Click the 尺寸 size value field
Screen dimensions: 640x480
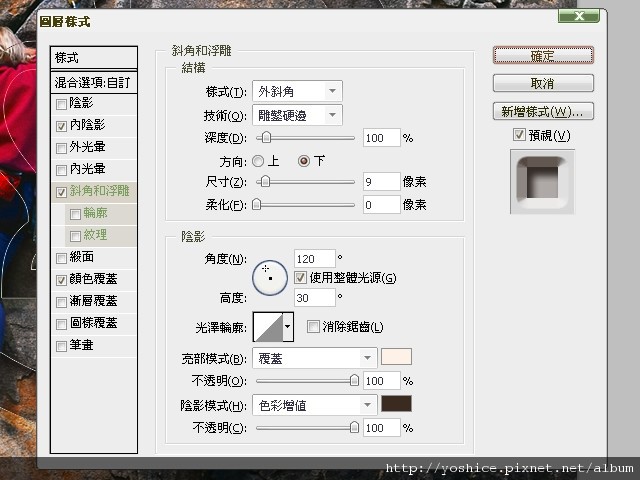382,181
